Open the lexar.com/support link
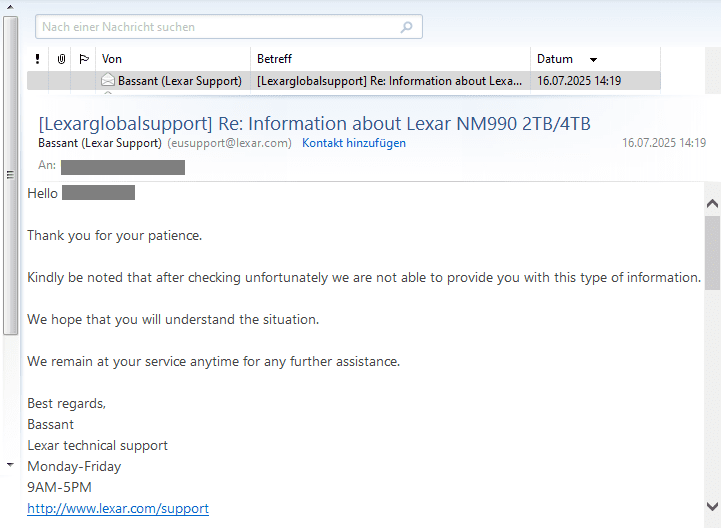The height and width of the screenshot is (528, 721). 118,508
